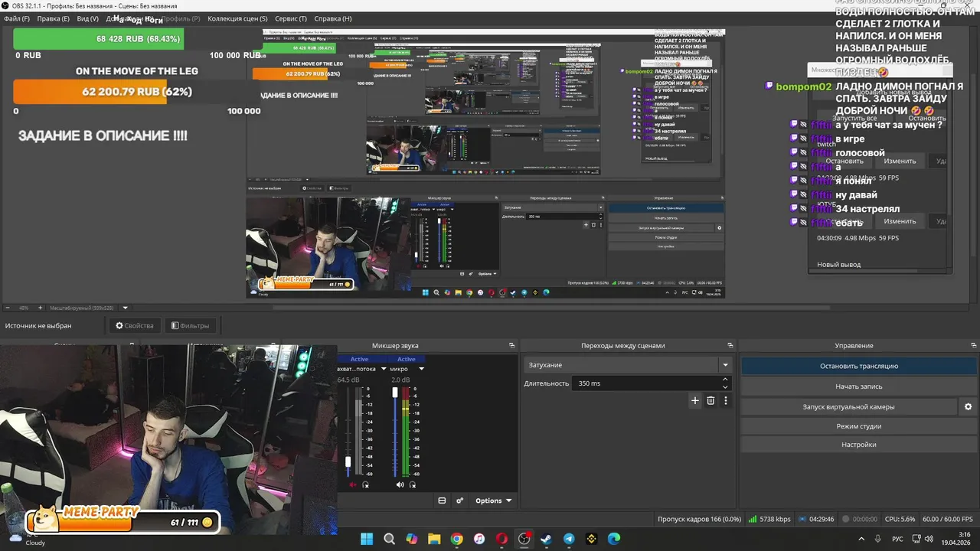Open Steam from the taskbar
The width and height of the screenshot is (980, 551).
[547, 539]
